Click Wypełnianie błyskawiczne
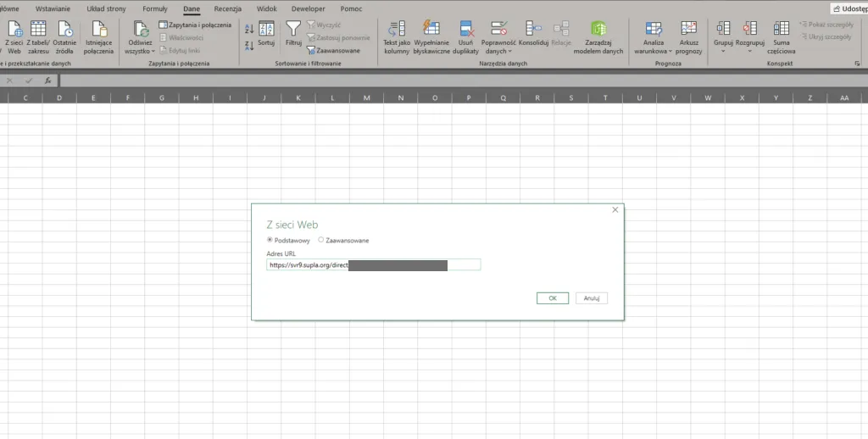The width and height of the screenshot is (868, 439). [431, 37]
